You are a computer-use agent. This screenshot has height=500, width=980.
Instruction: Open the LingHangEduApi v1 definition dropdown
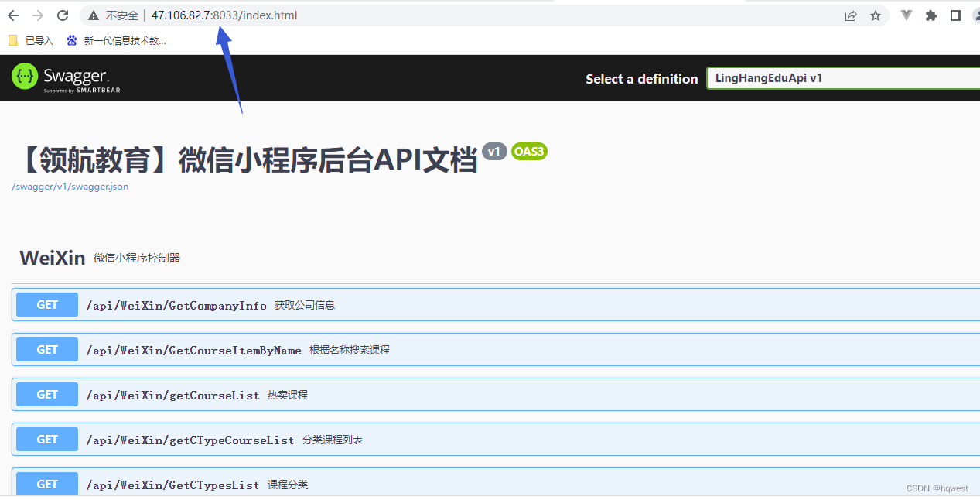point(843,78)
